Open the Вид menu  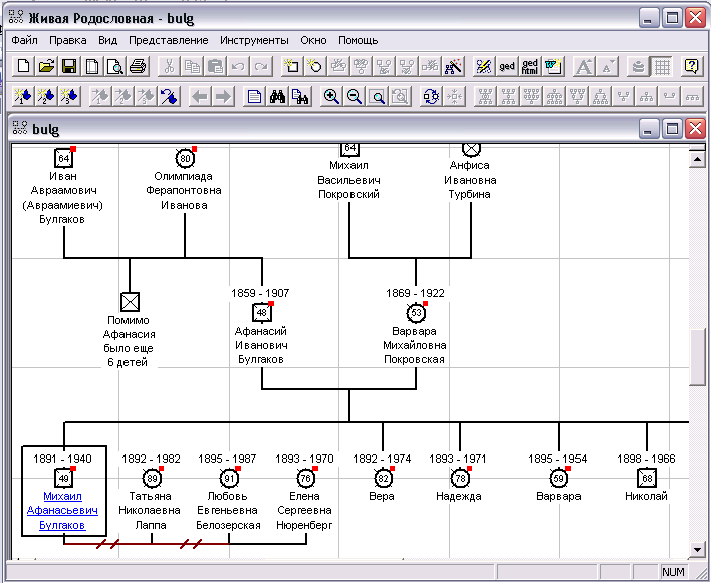(x=107, y=40)
